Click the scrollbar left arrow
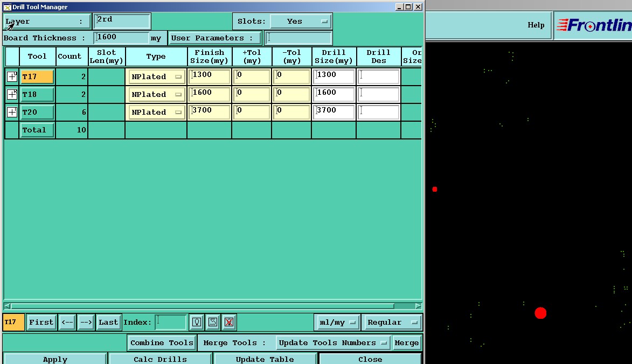Image resolution: width=632 pixels, height=364 pixels. (x=7, y=306)
